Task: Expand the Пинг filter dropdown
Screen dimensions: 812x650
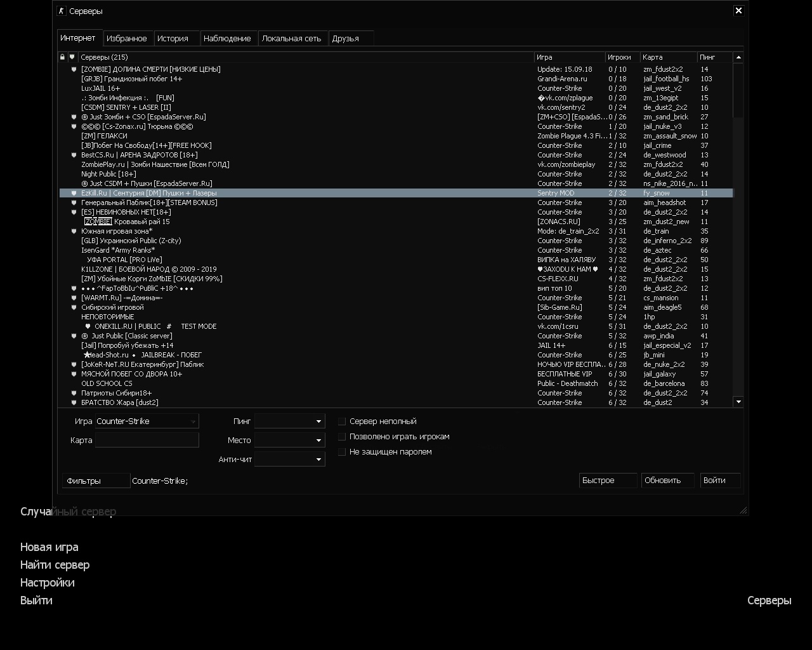Action: (x=290, y=421)
